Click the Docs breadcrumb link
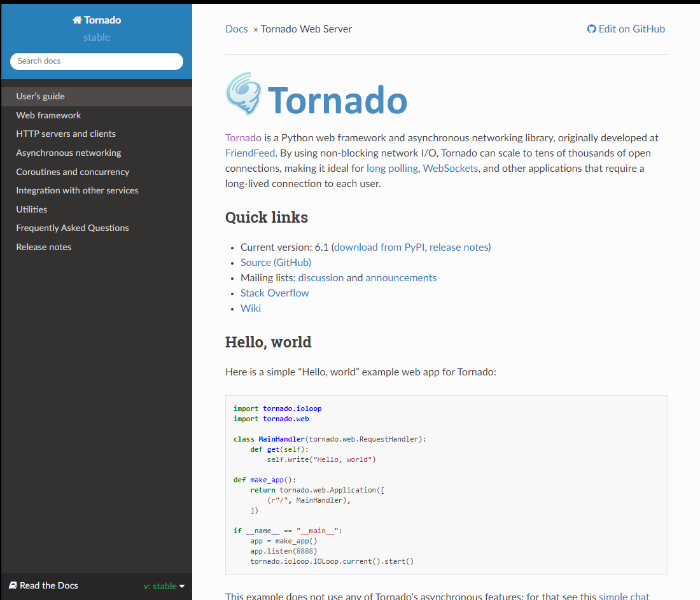 (x=237, y=29)
